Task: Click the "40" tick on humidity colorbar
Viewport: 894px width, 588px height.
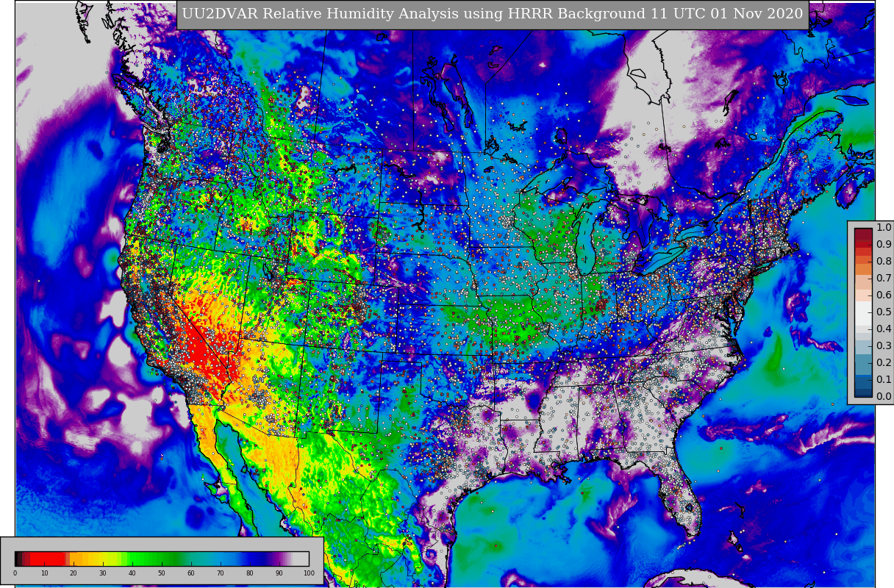Action: pos(132,573)
